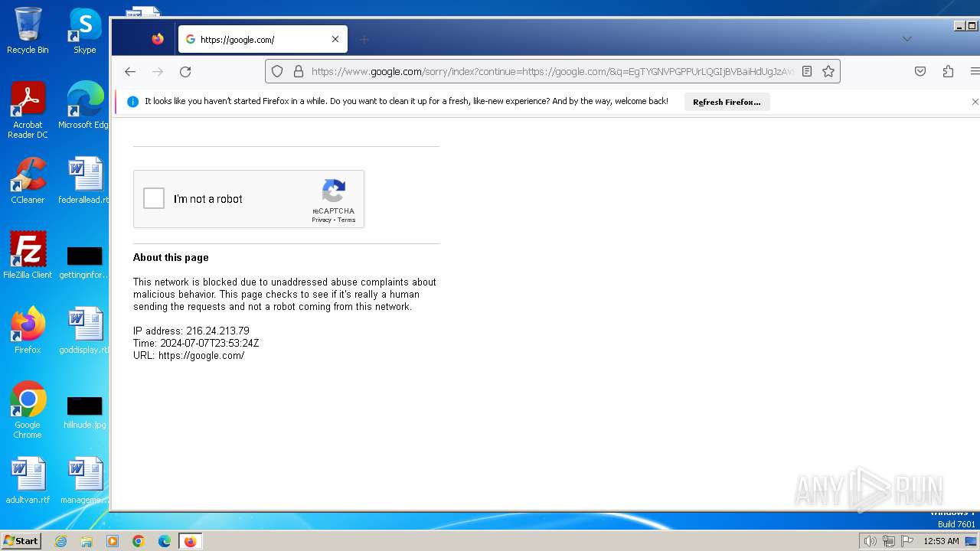Select the hillnude.jpg desktop file
The width and height of the screenshot is (980, 551).
pyautogui.click(x=84, y=412)
